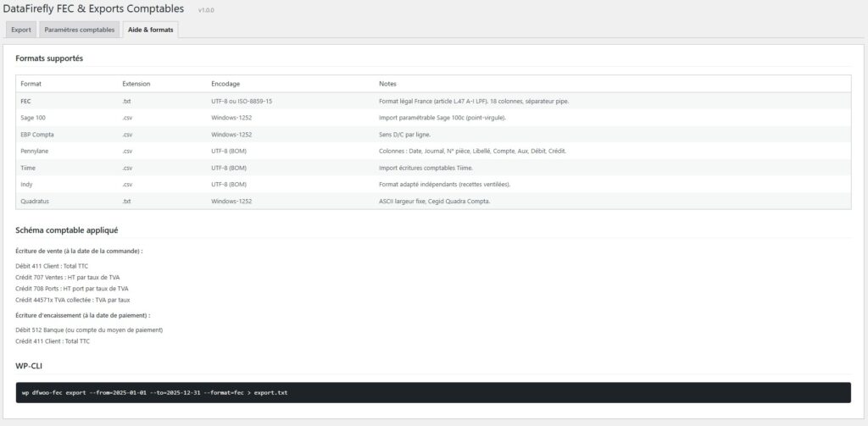Click the Encodage column header
Image resolution: width=868 pixels, height=426 pixels.
[x=225, y=84]
